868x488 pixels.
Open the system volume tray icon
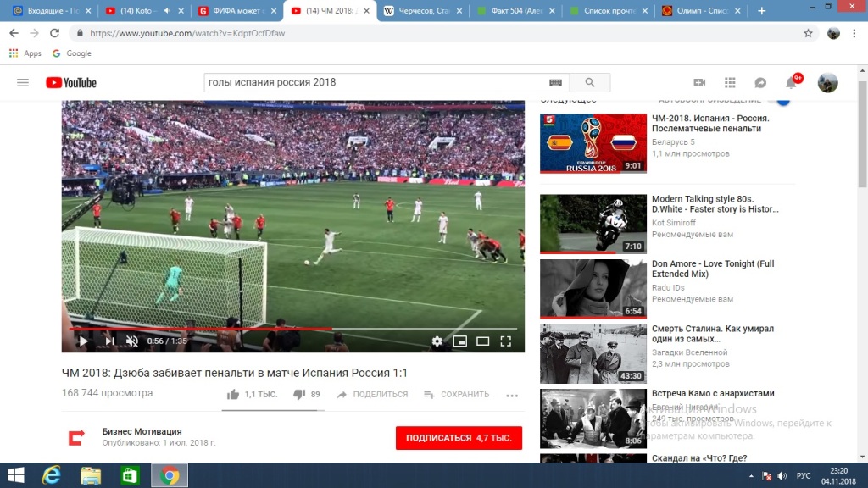[782, 476]
